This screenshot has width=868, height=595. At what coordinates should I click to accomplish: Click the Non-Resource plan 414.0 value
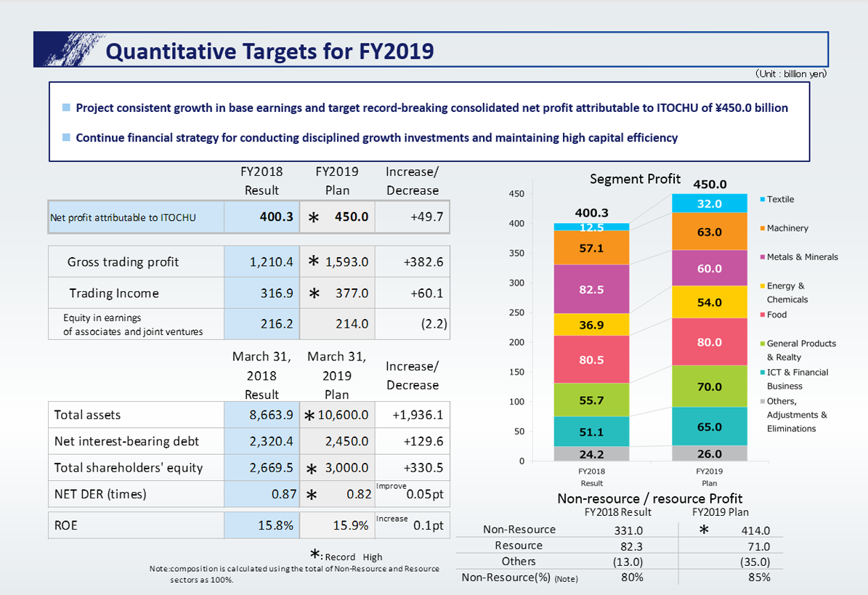[755, 530]
